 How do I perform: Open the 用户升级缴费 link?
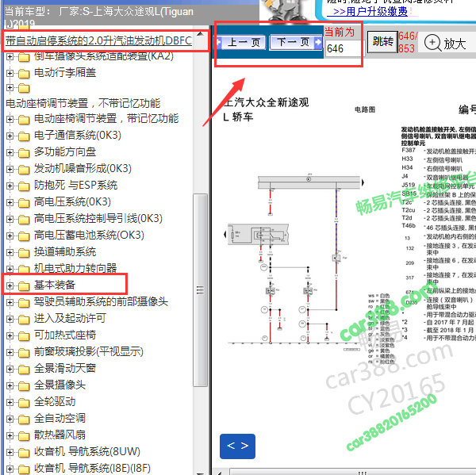[x=370, y=12]
